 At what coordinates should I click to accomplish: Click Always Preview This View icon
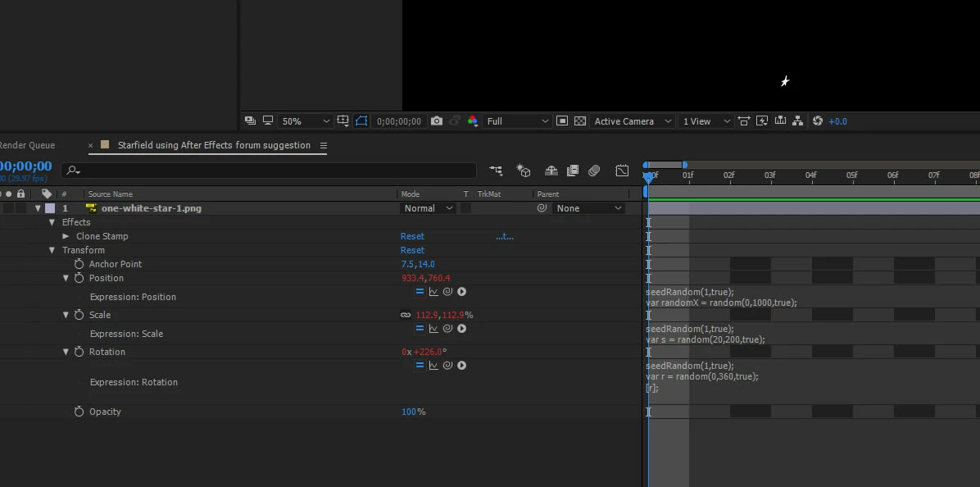pos(250,121)
